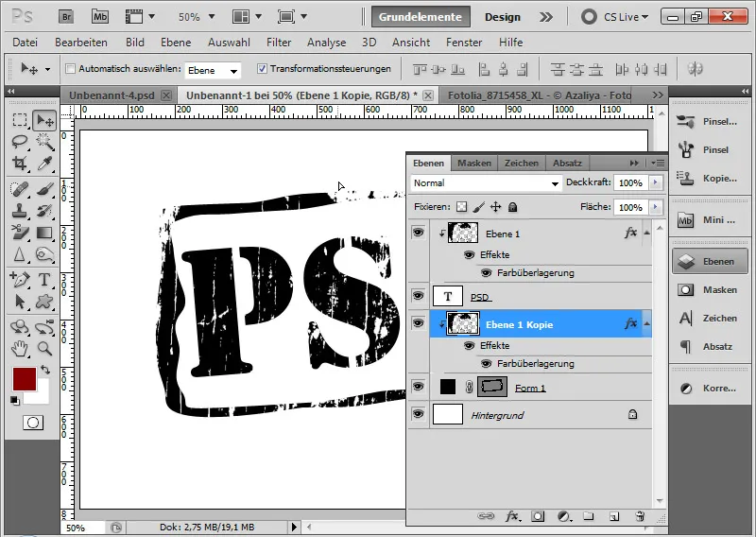Select the Zoom magnifier tool
This screenshot has height=537, width=756.
click(x=44, y=348)
